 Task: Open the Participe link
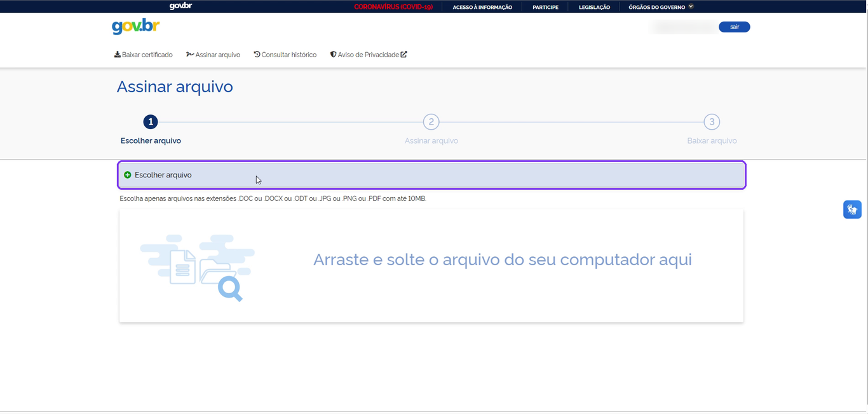[x=545, y=7]
